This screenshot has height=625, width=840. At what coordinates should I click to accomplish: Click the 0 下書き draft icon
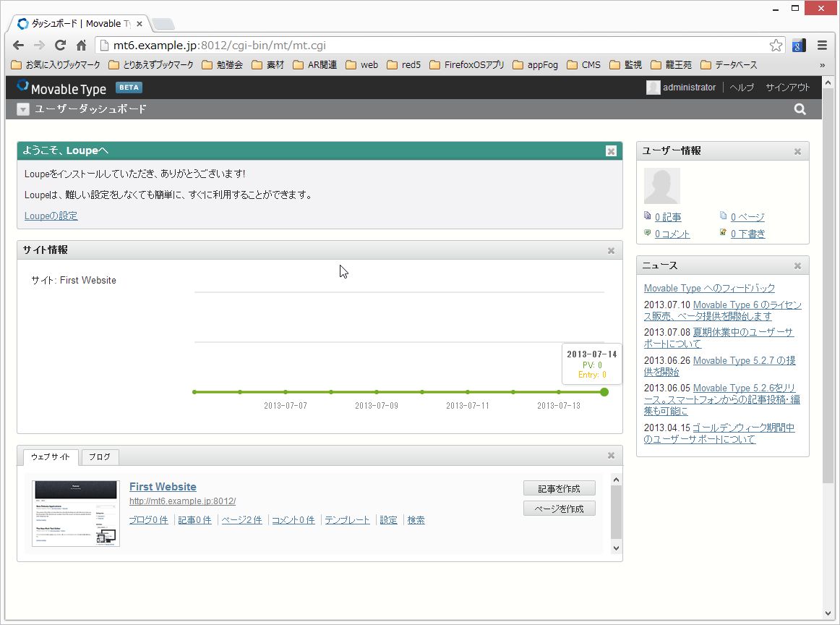723,233
